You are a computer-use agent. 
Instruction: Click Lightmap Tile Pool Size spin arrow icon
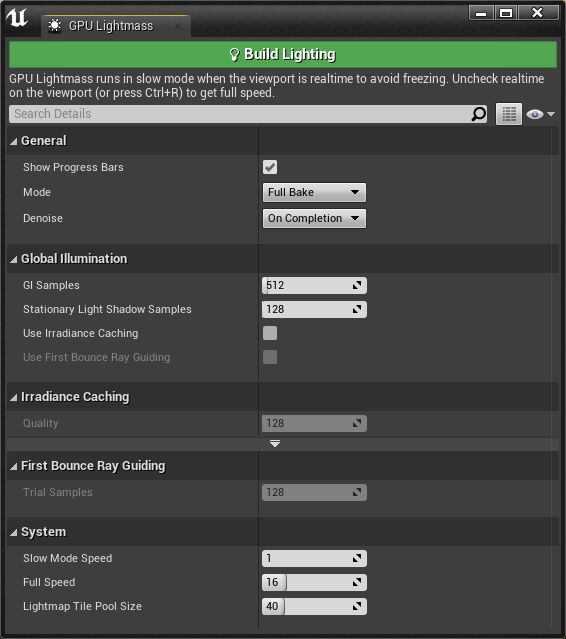point(357,606)
